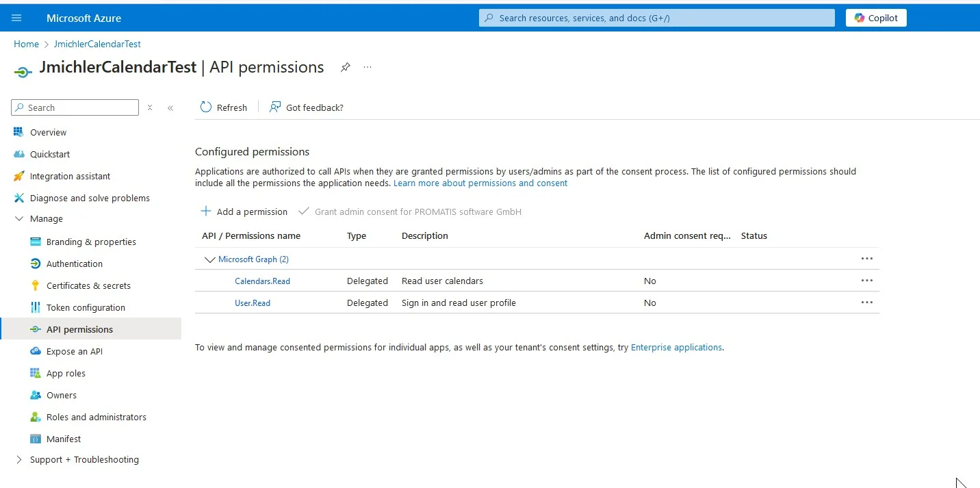Collapse the sidebar with double chevron
The width and height of the screenshot is (980, 488).
coord(170,107)
